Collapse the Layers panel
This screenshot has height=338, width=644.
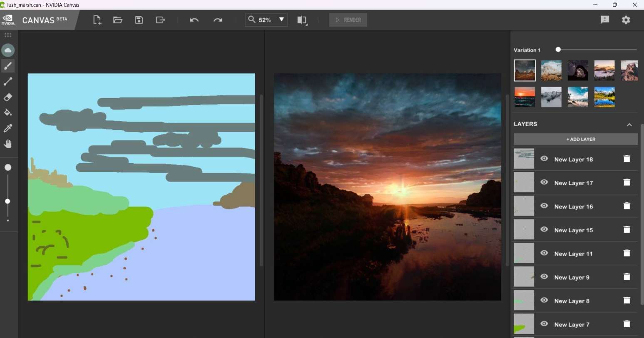629,124
